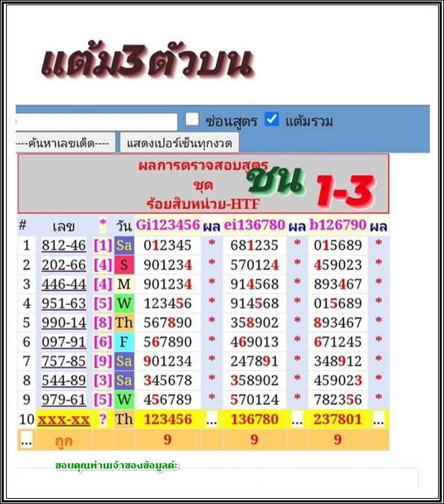Click the ถูก label in the summary row
The height and width of the screenshot is (504, 444).
tap(63, 441)
